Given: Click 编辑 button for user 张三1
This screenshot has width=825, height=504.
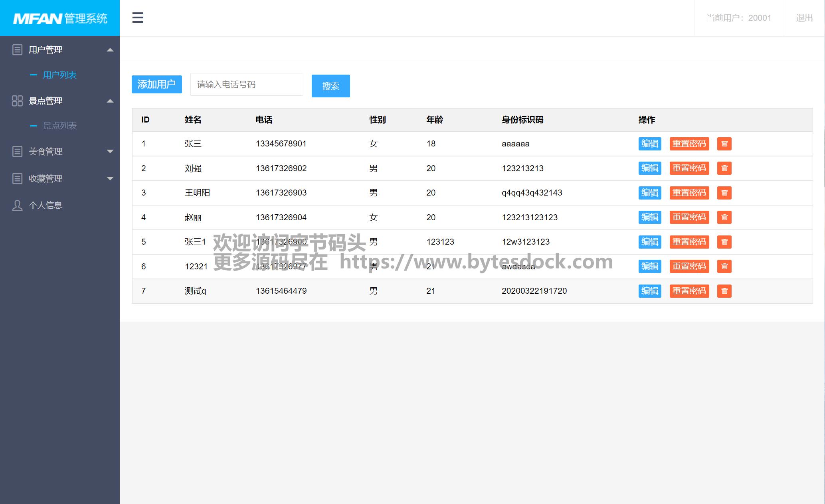Looking at the screenshot, I should [x=649, y=242].
